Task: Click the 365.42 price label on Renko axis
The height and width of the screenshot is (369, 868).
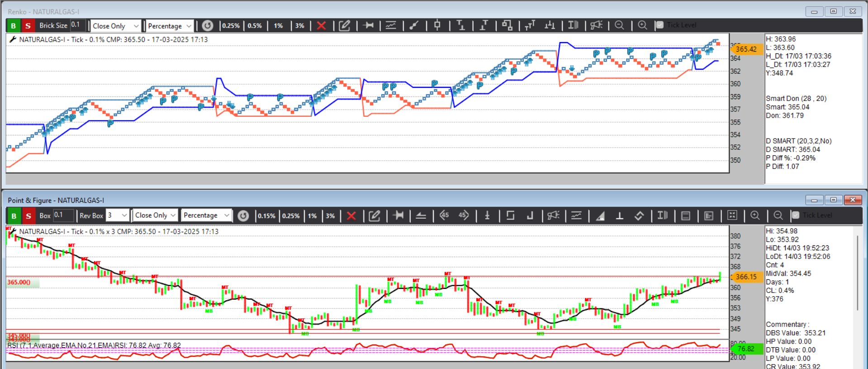Action: (746, 49)
